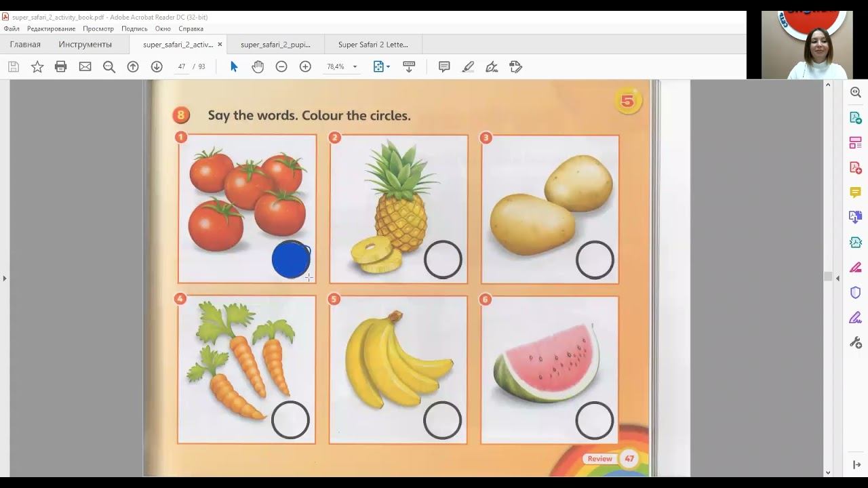Open More Tools wrench icon
868x488 pixels.
coord(856,342)
